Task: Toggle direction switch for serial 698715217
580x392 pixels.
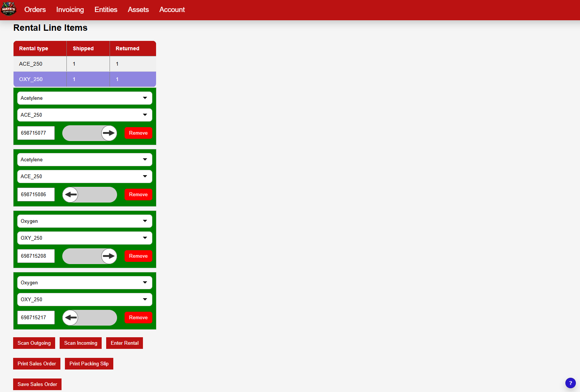Action: [x=89, y=318]
